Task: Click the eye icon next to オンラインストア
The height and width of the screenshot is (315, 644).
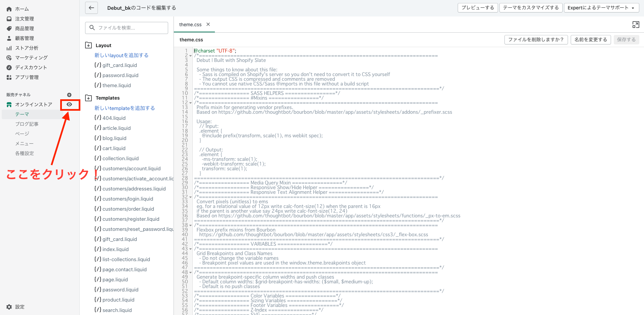Action: coord(69,105)
